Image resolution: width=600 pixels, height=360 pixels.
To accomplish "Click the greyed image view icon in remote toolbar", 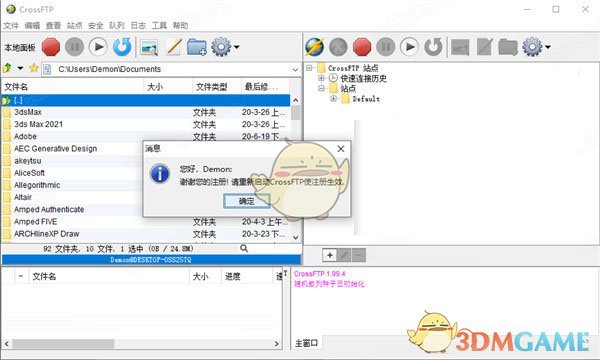I will point(460,47).
